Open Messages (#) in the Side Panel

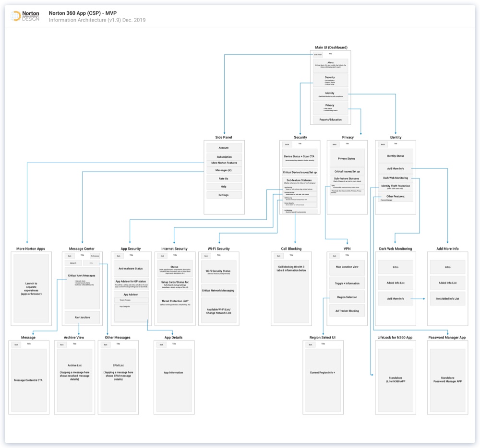[224, 170]
